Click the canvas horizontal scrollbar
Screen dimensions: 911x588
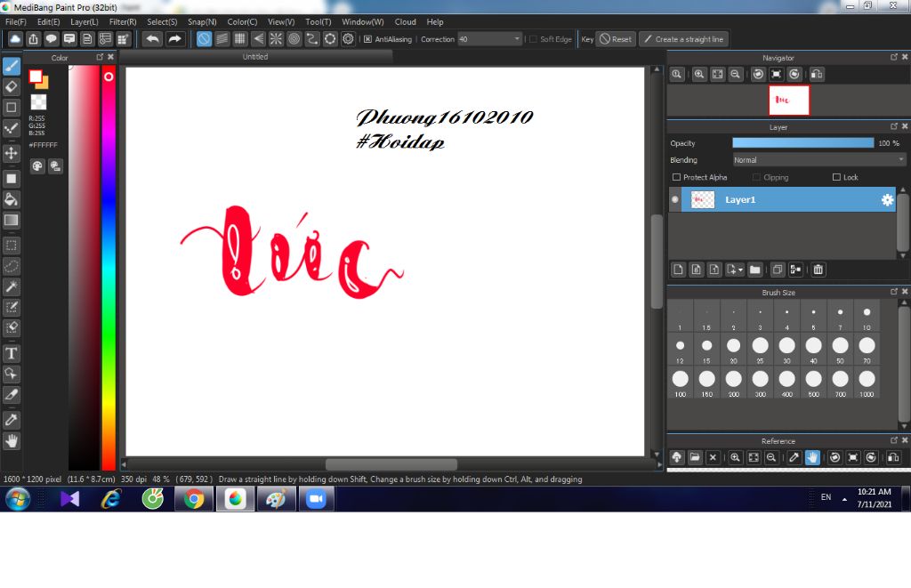pos(391,464)
